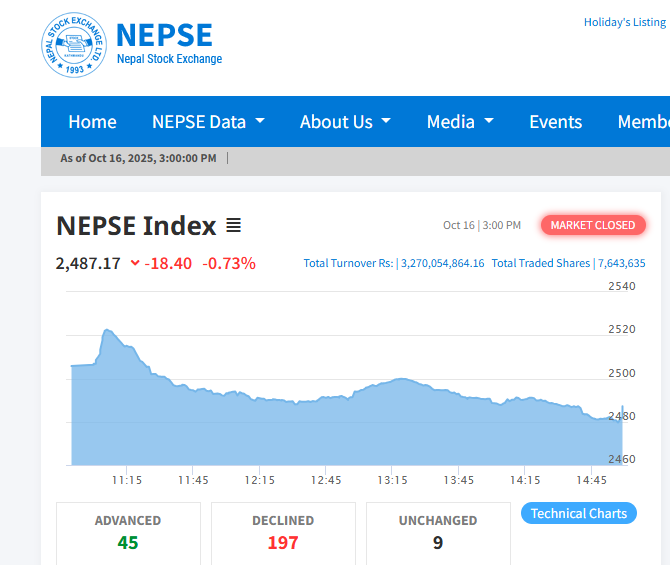Click the red down-chevron beside the index value
670x565 pixels.
(135, 264)
